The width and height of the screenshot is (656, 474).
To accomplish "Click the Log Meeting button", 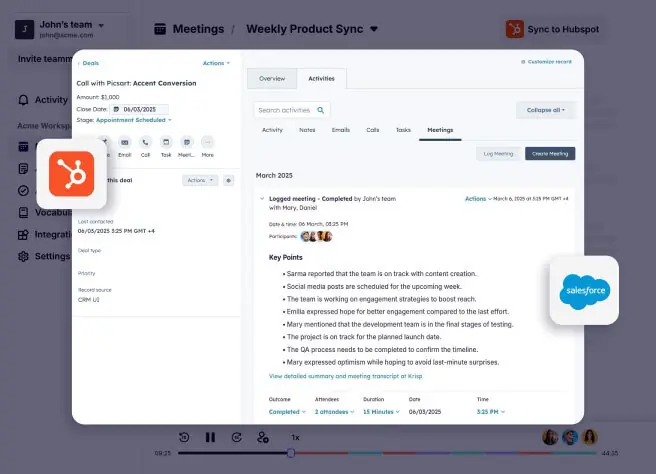I will pyautogui.click(x=498, y=154).
